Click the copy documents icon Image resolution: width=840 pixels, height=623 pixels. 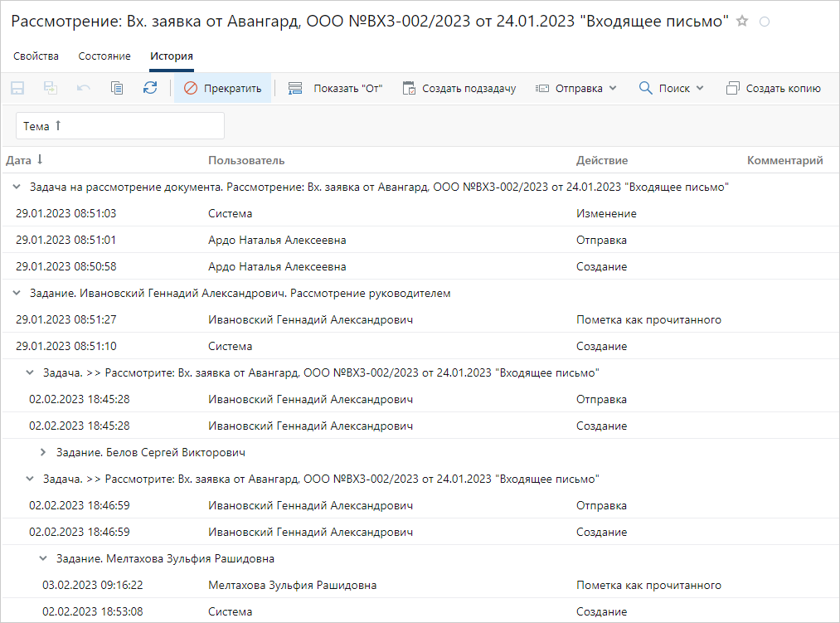tap(117, 88)
